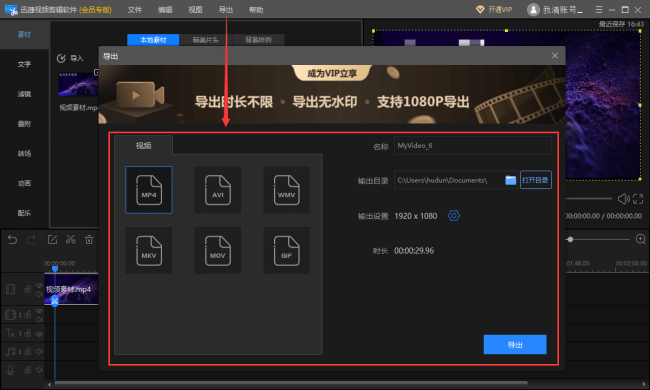
Task: Mute the voiceover track speaker
Action: pyautogui.click(x=39, y=370)
